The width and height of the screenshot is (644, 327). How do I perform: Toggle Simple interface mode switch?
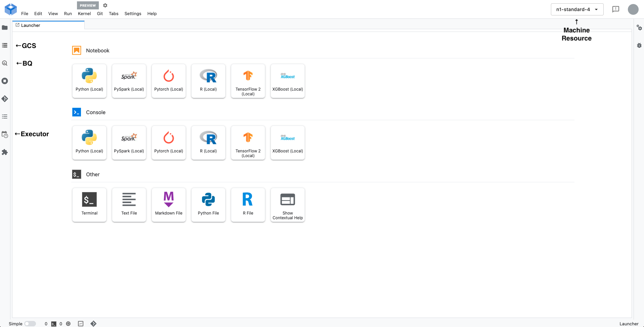[x=30, y=324]
